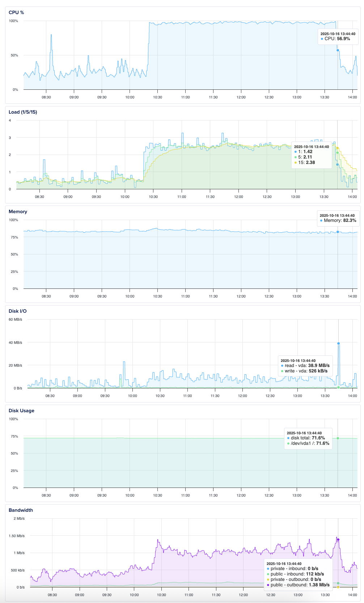The width and height of the screenshot is (364, 603).
Task: Click the blue 1-minute Load data point
Action: 338,165
